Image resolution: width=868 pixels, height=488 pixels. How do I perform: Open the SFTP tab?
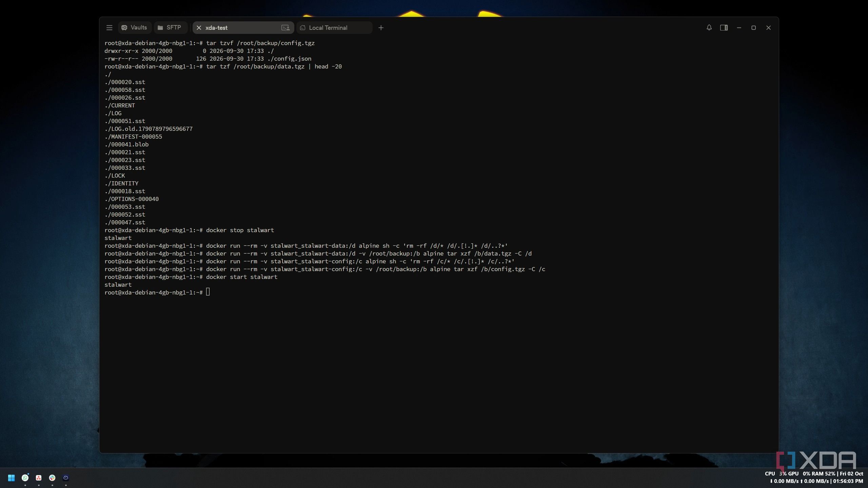click(170, 28)
